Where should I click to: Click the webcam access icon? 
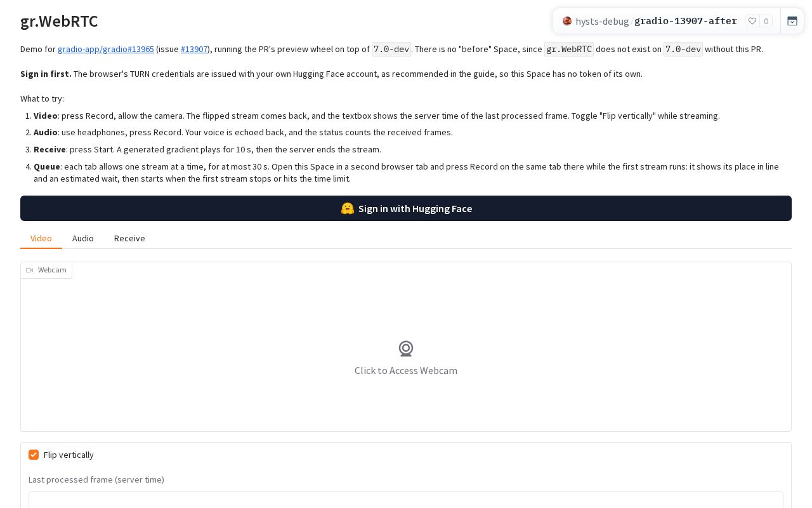(406, 349)
